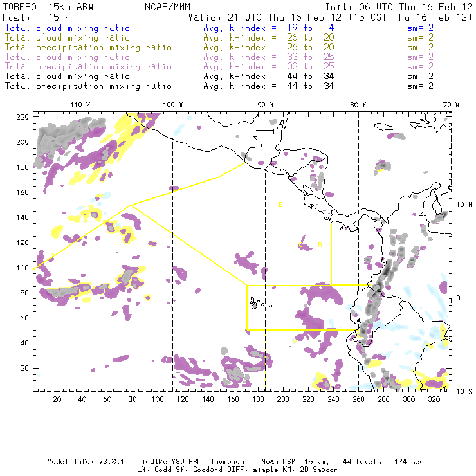The image size is (476, 476).
Task: Click the blue 'sm= 2' value
Action: point(421,28)
